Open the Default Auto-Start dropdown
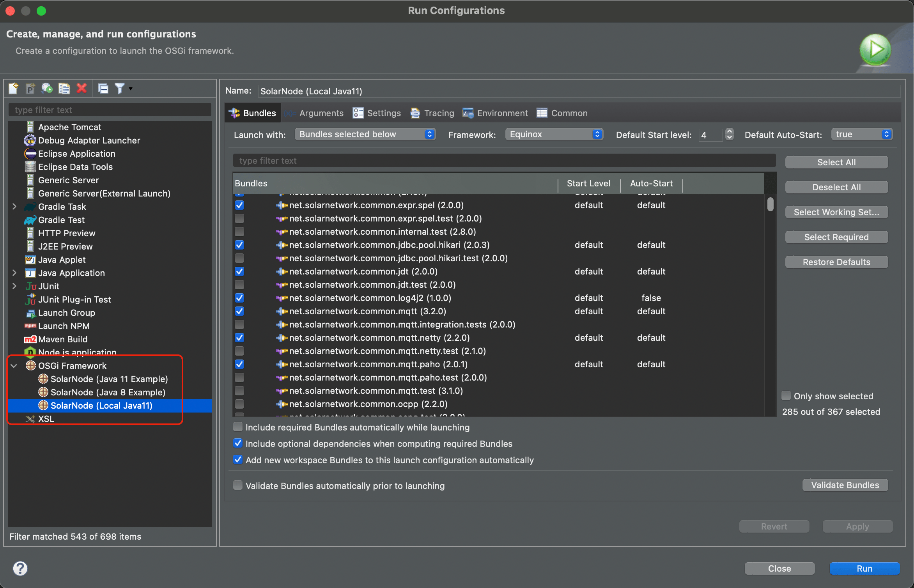This screenshot has height=588, width=914. (x=862, y=134)
